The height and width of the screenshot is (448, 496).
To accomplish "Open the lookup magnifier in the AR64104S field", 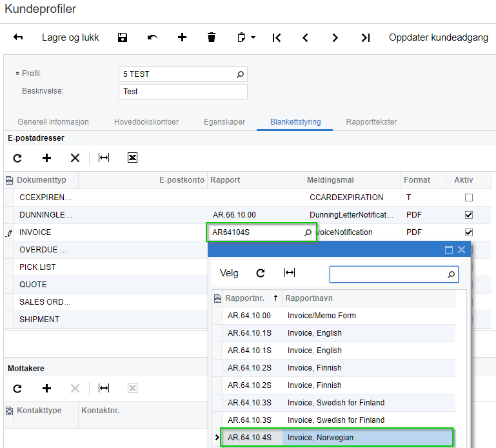I will [308, 232].
